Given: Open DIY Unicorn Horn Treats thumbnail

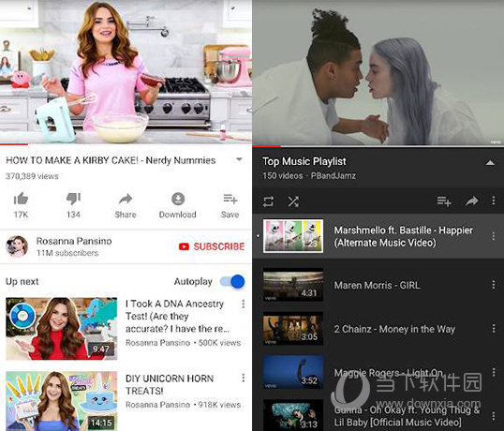Looking at the screenshot, I should coord(62,401).
